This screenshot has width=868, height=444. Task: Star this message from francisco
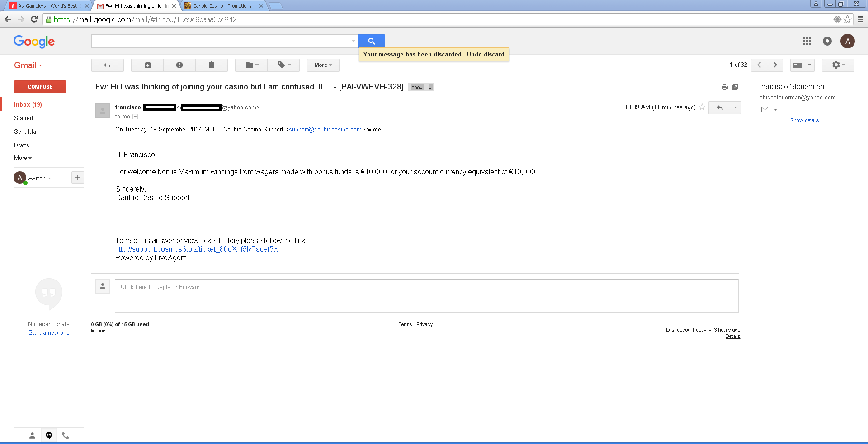[702, 107]
